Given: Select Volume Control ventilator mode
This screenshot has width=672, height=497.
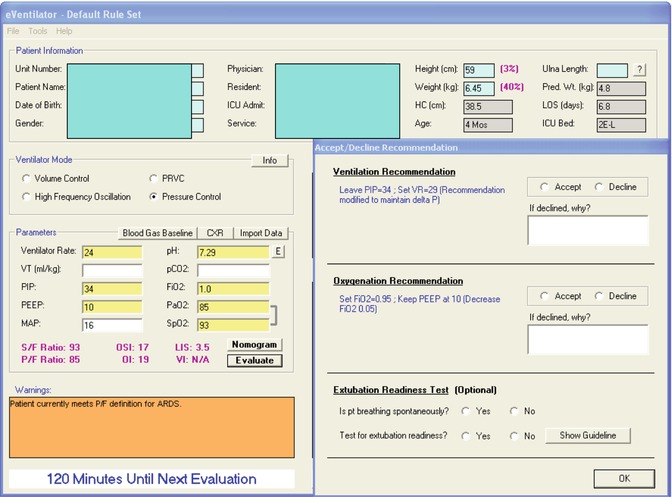Looking at the screenshot, I should (26, 179).
